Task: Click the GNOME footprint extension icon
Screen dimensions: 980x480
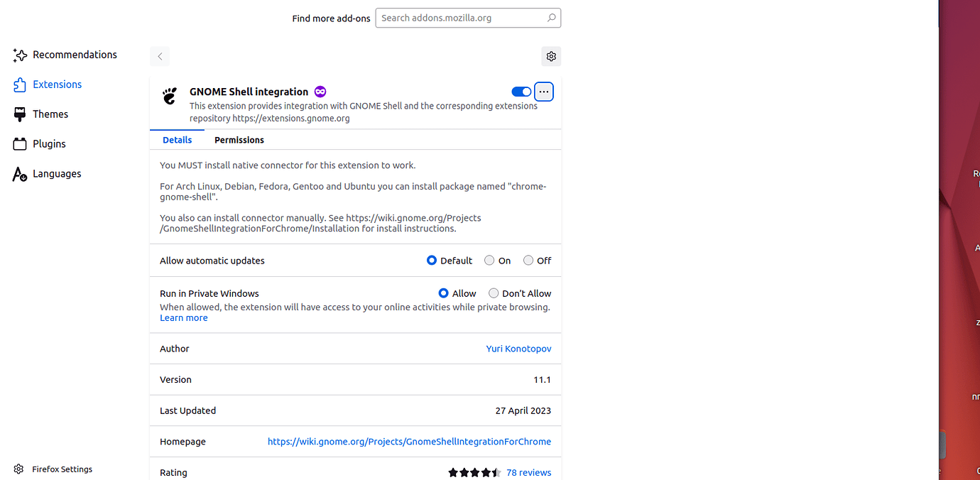Action: point(170,96)
